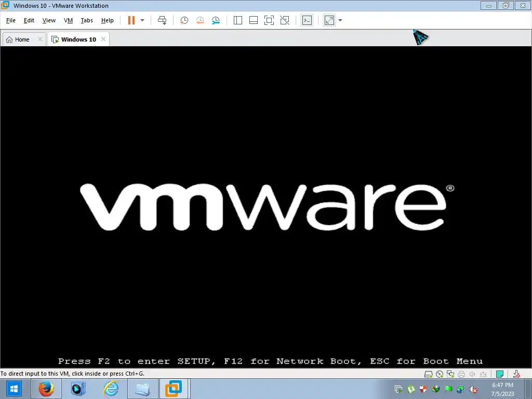Take a snapshot of this virtual machine
Screen dimensions: 532x399
(184, 20)
